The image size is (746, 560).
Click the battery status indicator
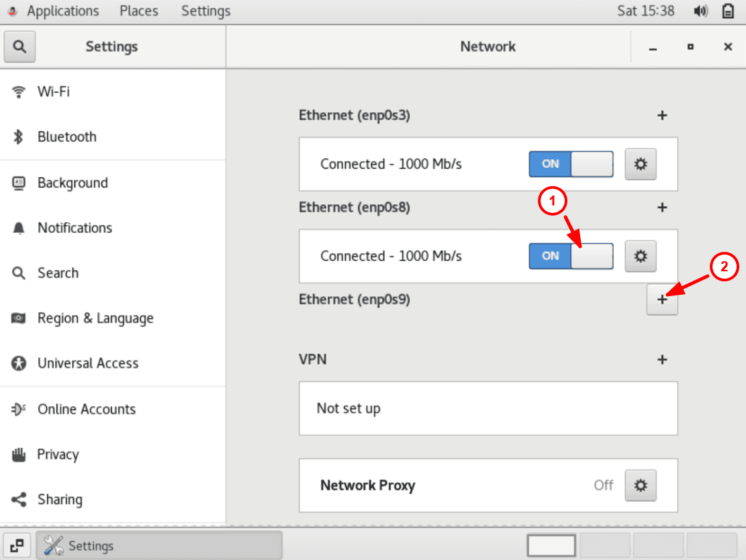point(728,11)
